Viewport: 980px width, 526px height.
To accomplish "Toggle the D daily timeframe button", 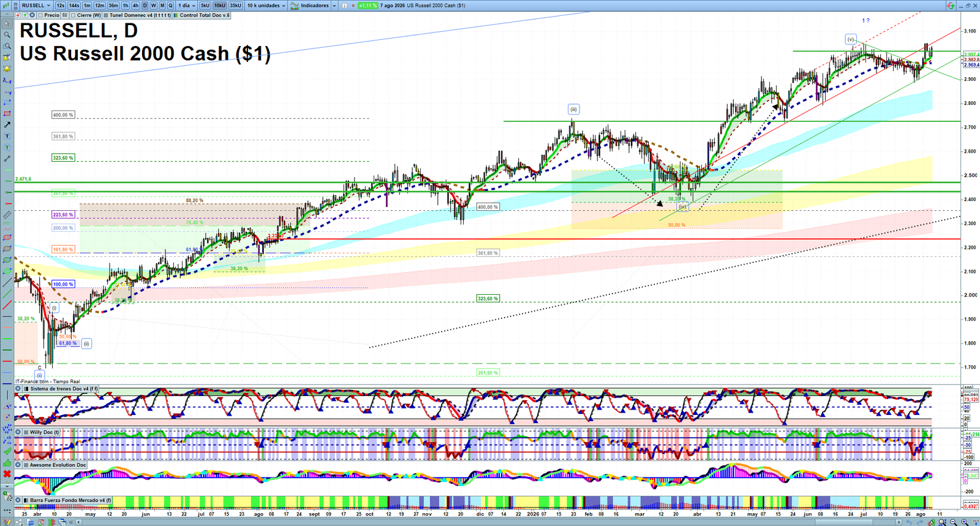I will pyautogui.click(x=145, y=6).
